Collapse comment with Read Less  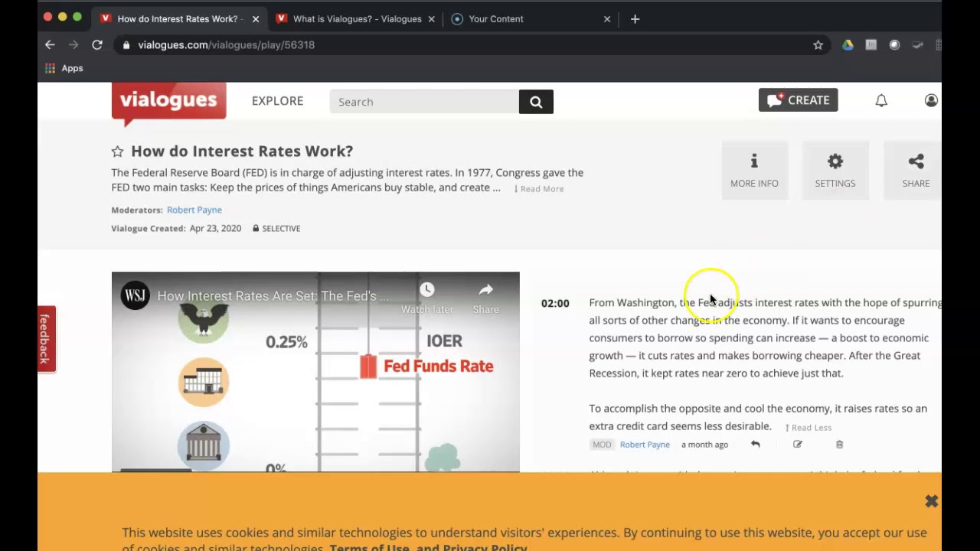tap(808, 428)
